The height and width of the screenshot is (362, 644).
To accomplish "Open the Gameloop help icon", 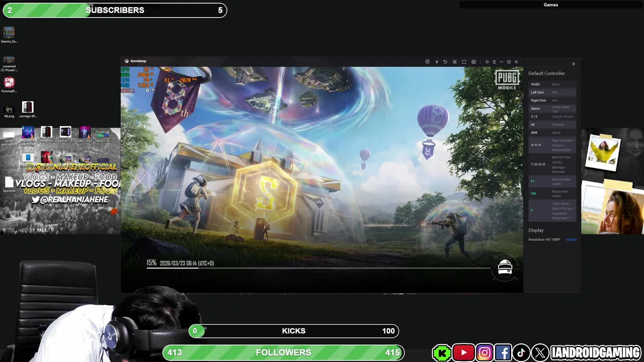I will (x=427, y=62).
